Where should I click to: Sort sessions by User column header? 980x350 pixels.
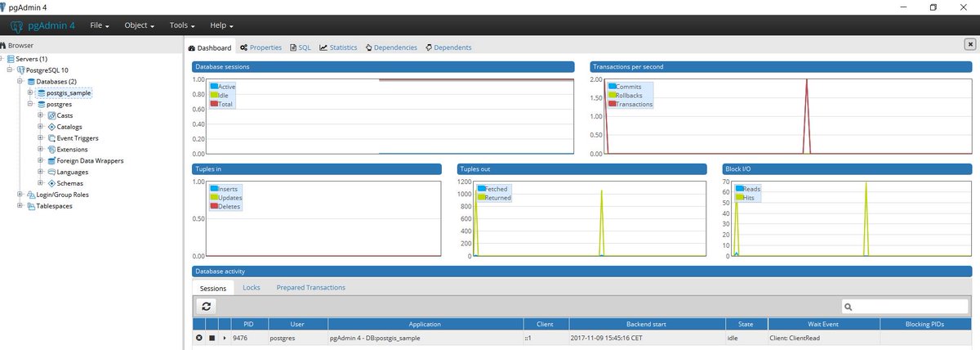[296, 324]
